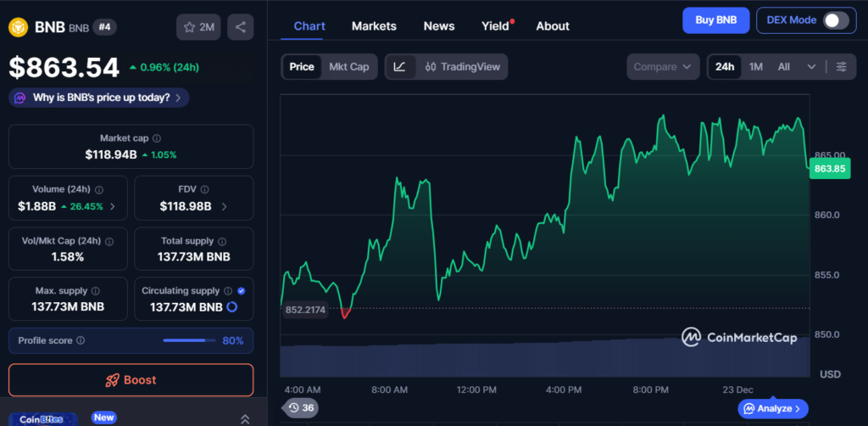Click the $1.88B volume value
Screen dimensions: 868x426
(x=37, y=206)
